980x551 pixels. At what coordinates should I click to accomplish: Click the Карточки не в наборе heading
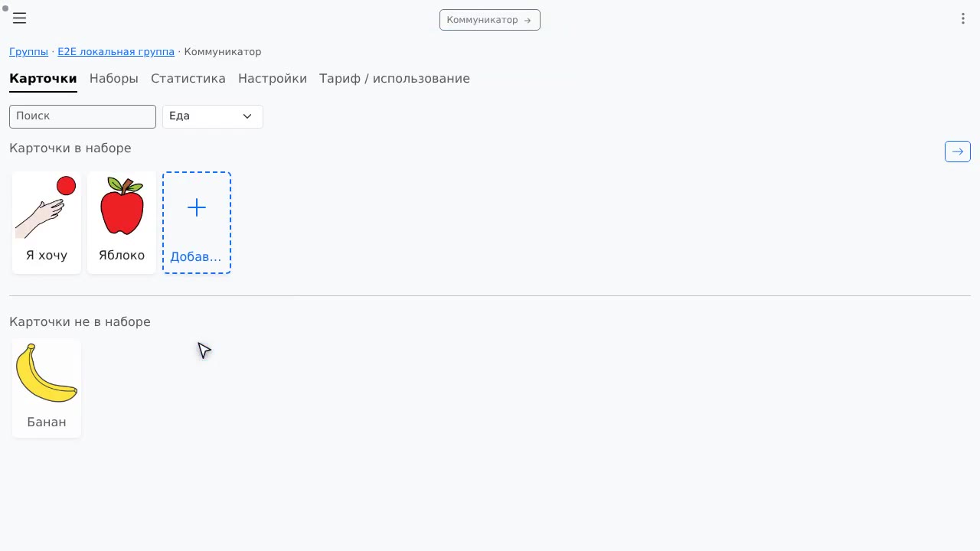(x=80, y=322)
